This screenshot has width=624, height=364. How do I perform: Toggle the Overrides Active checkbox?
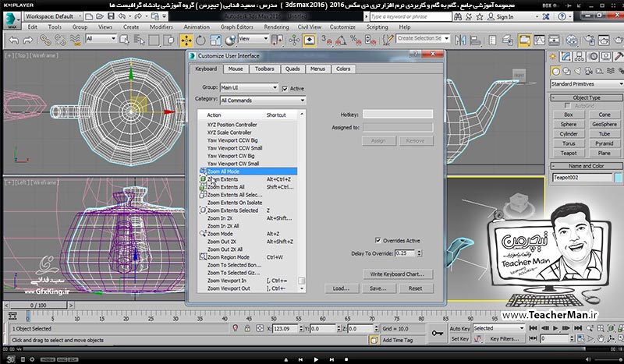pos(378,240)
